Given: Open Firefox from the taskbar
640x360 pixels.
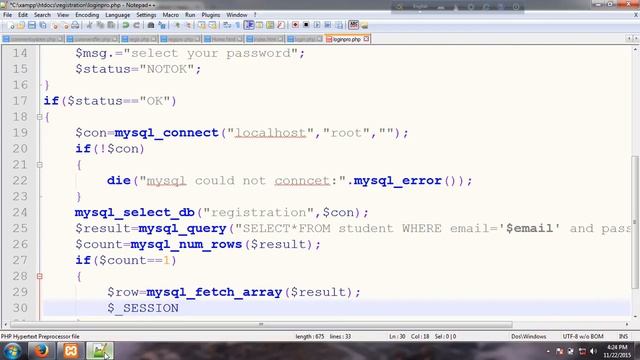Looking at the screenshot, I should (41, 351).
